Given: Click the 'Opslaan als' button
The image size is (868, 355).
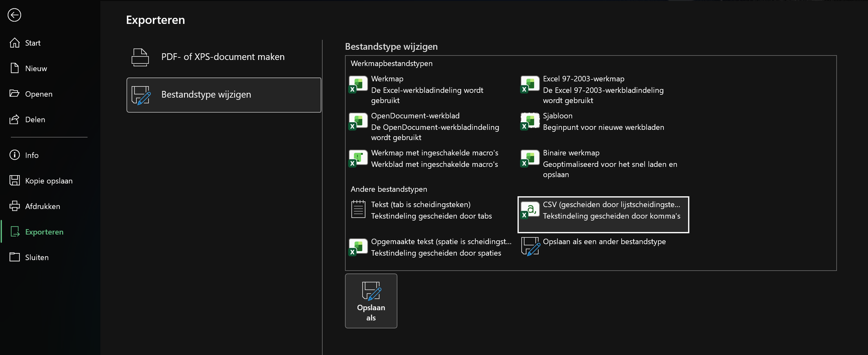Looking at the screenshot, I should click(371, 301).
